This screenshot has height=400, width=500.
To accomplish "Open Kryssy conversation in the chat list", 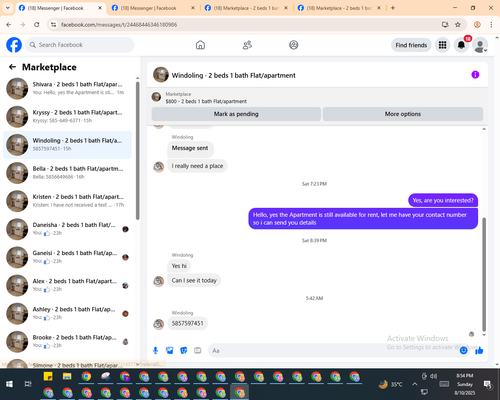I will (x=67, y=116).
